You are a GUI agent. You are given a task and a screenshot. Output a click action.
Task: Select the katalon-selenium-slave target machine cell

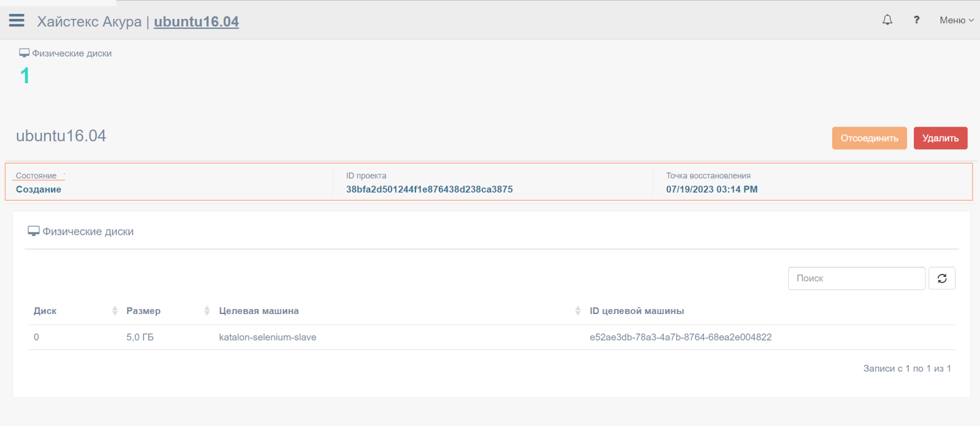tap(267, 337)
